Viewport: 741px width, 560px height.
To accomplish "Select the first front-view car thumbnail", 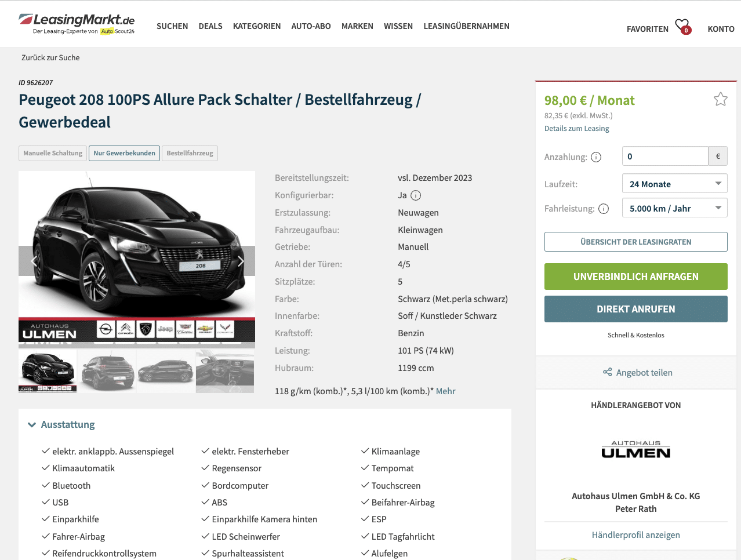I will pyautogui.click(x=48, y=371).
